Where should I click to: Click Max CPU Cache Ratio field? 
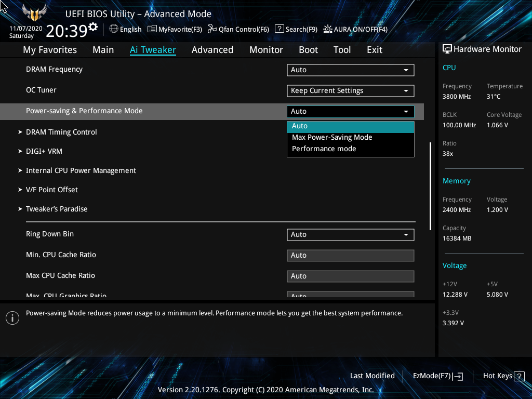pos(351,276)
